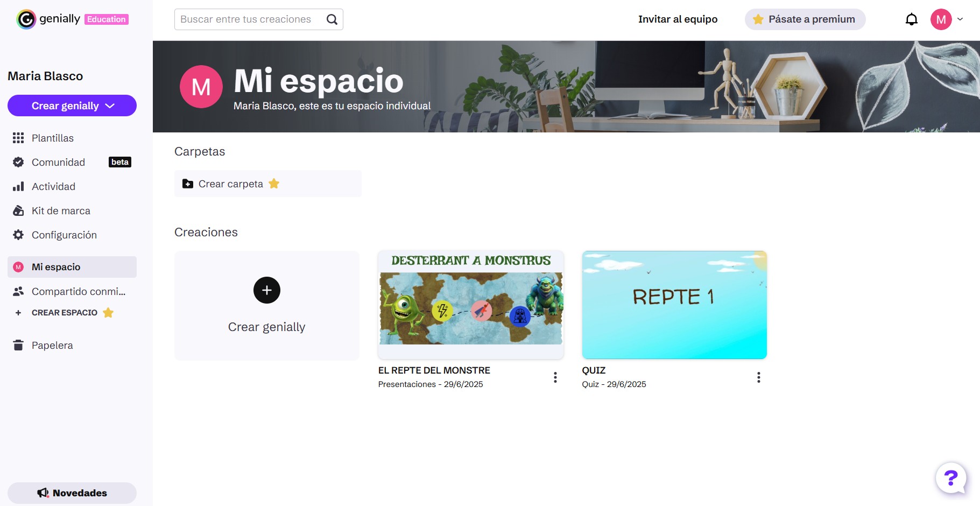The height and width of the screenshot is (506, 980).
Task: Open the purple help question bubble
Action: tap(950, 477)
